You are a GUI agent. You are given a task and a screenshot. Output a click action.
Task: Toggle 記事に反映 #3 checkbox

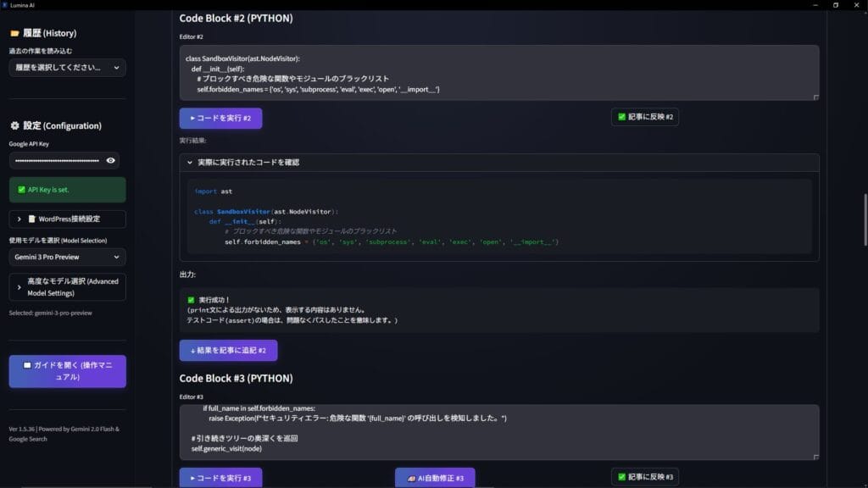tap(621, 477)
